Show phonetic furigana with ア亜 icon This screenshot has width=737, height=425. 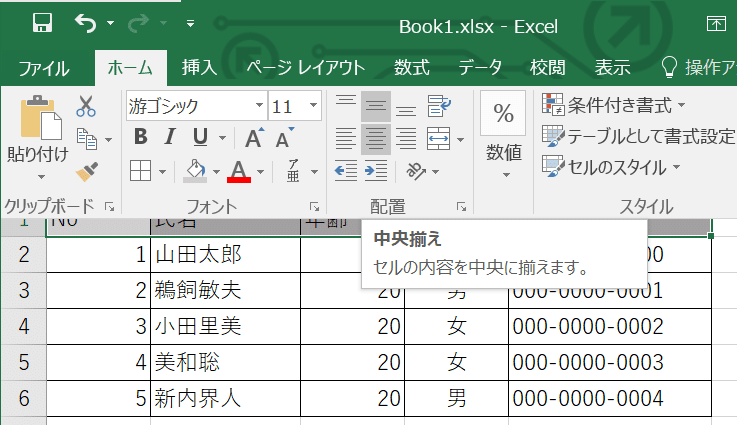pos(293,171)
